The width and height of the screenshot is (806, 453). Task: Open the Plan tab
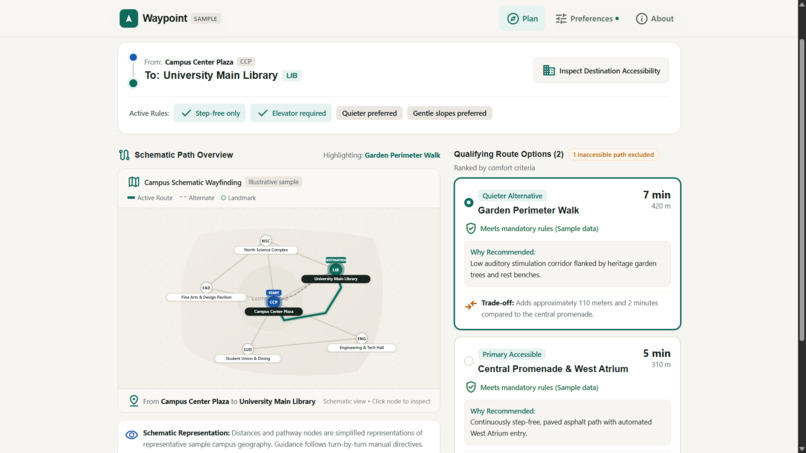coord(522,19)
